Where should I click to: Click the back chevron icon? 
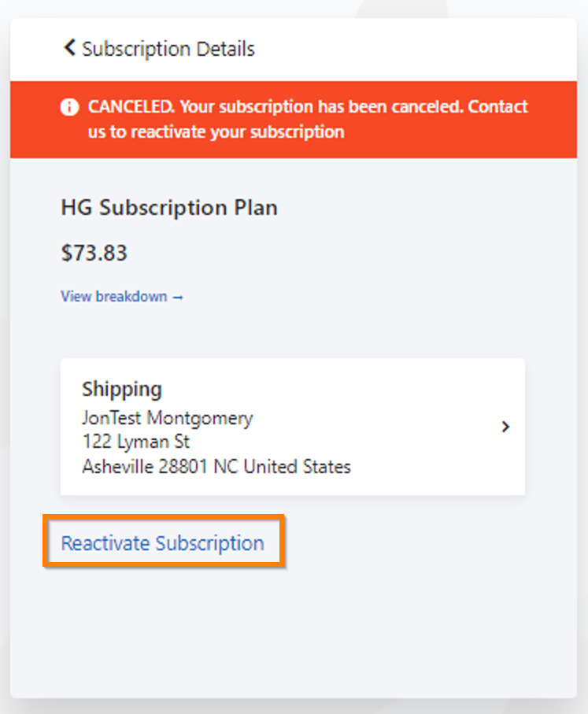click(69, 48)
